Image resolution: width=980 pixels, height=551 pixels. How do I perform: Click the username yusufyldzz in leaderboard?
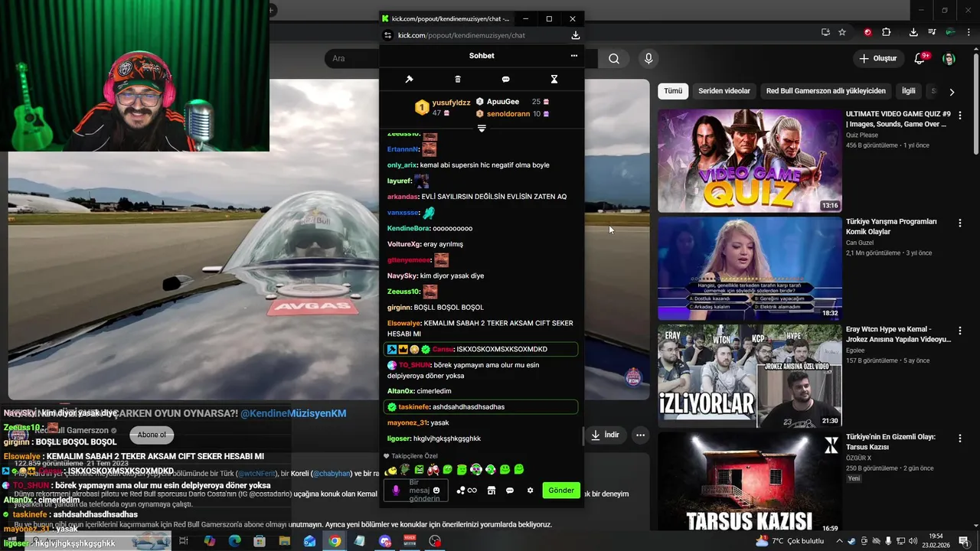coord(451,103)
